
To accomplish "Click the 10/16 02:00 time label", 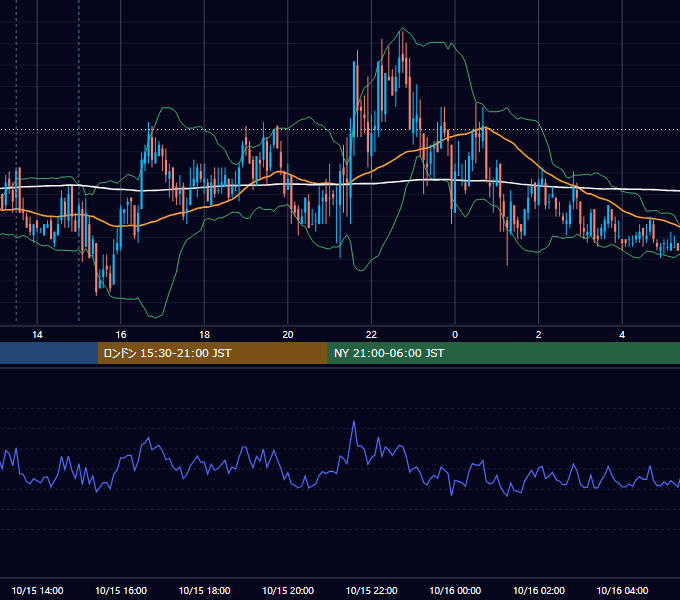I will tap(539, 590).
